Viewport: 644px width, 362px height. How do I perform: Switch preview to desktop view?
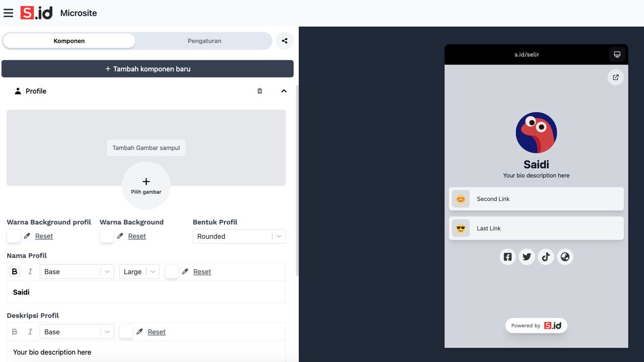coord(617,54)
